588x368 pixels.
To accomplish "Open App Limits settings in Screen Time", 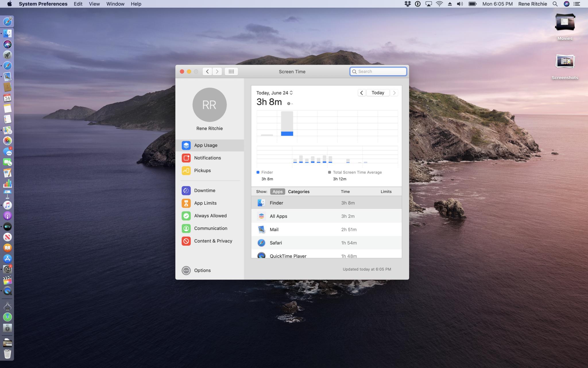I will [205, 203].
